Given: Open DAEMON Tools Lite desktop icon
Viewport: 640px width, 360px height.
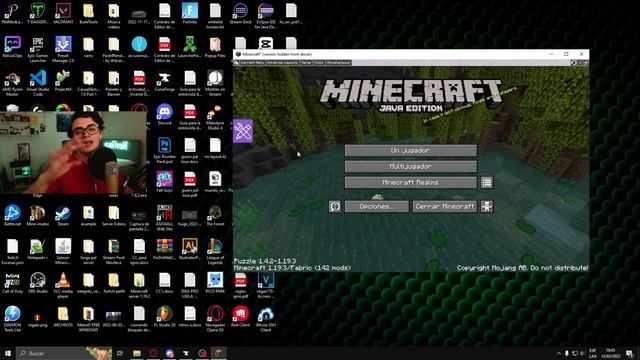Looking at the screenshot, I should tap(12, 319).
